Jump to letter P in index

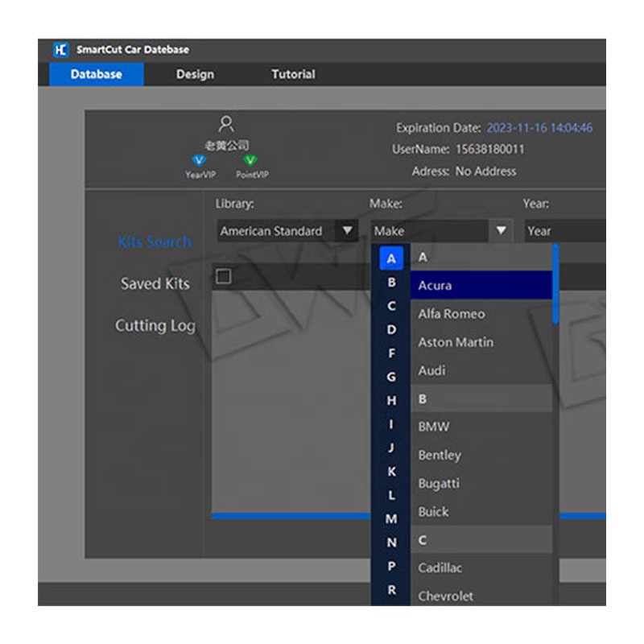pos(391,567)
